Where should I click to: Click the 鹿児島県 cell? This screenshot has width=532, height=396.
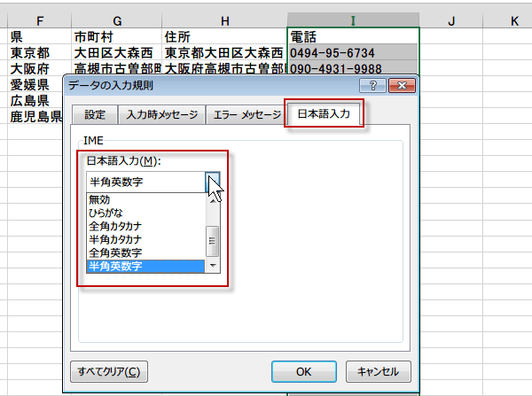coord(35,116)
